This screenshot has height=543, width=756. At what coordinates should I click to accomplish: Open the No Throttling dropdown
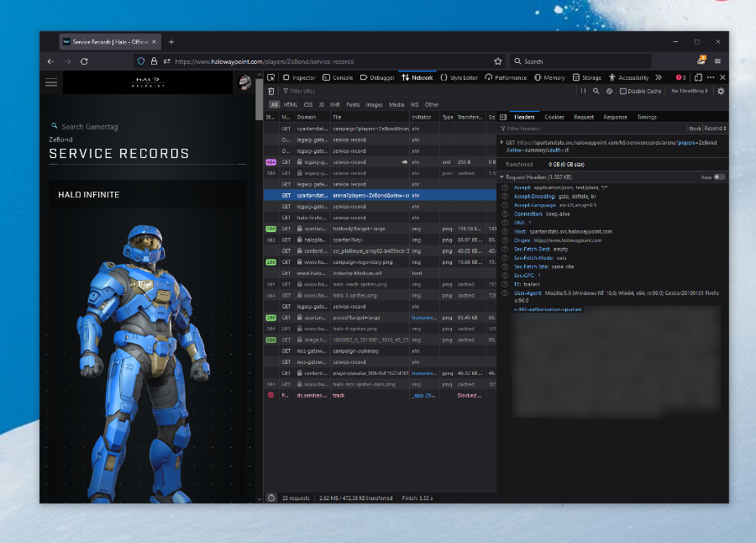pos(690,91)
